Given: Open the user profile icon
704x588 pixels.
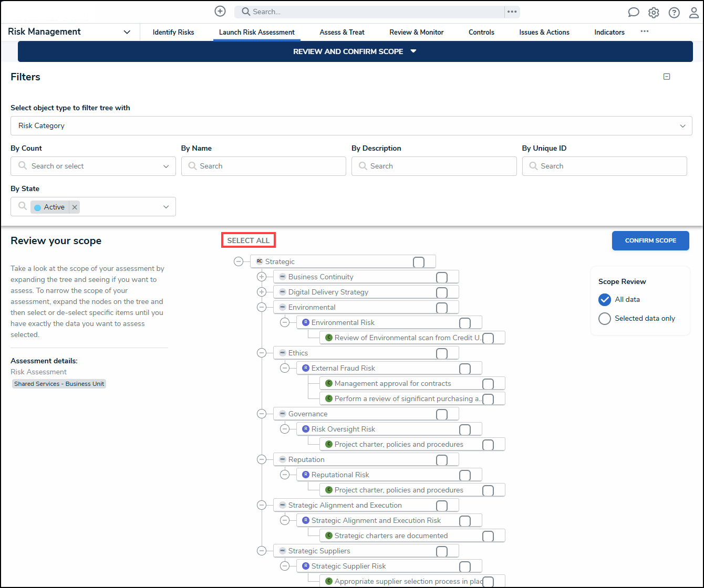Looking at the screenshot, I should click(694, 13).
